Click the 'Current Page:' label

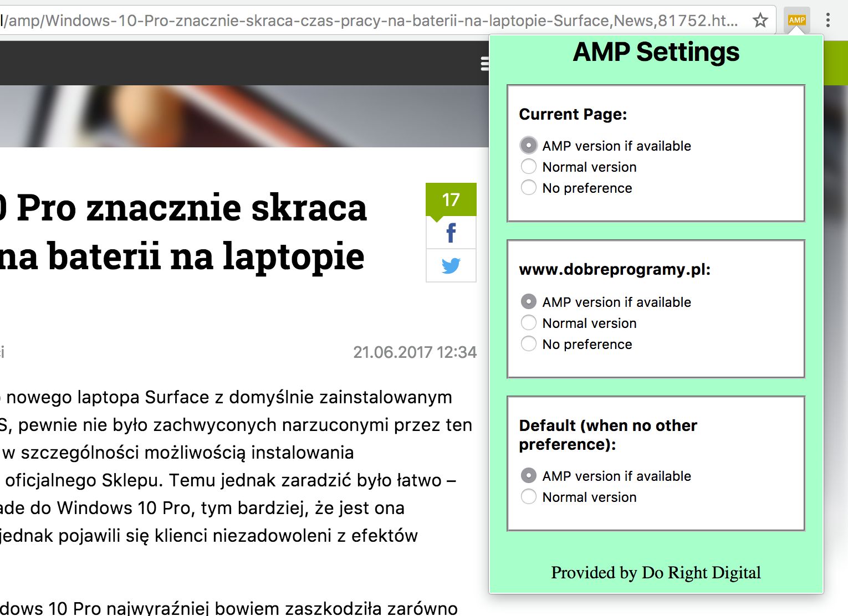[573, 114]
